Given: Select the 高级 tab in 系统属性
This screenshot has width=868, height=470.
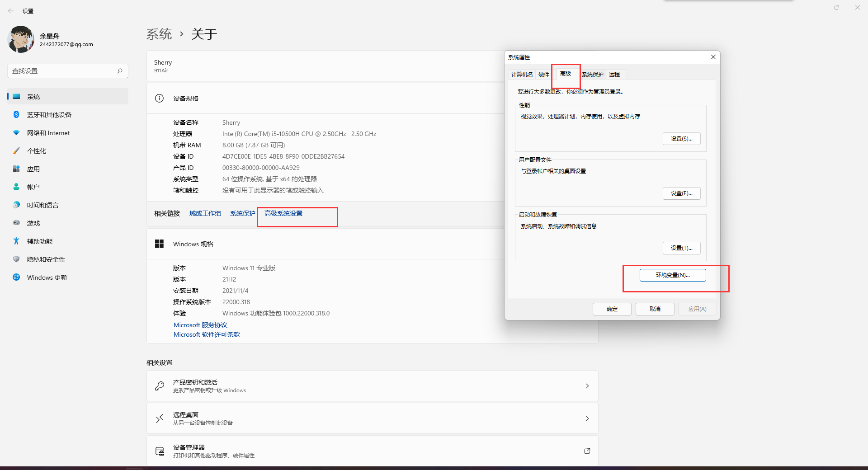Looking at the screenshot, I should 566,74.
